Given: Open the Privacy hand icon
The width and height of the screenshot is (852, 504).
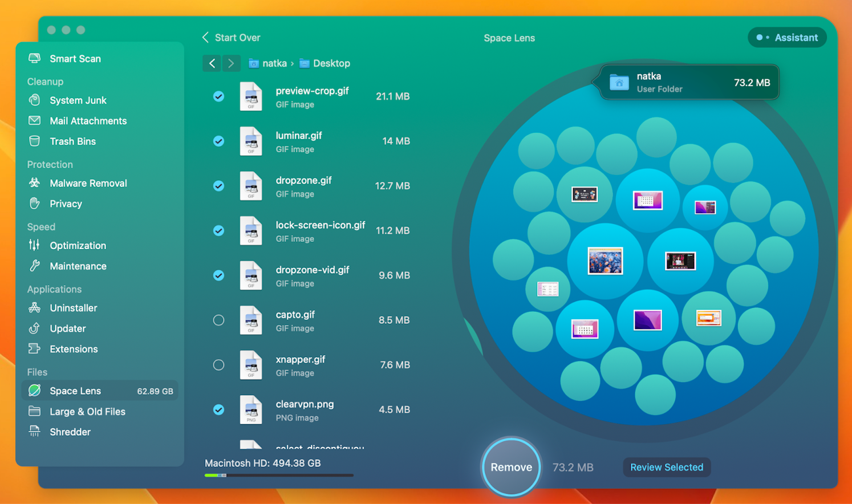Looking at the screenshot, I should [x=35, y=204].
